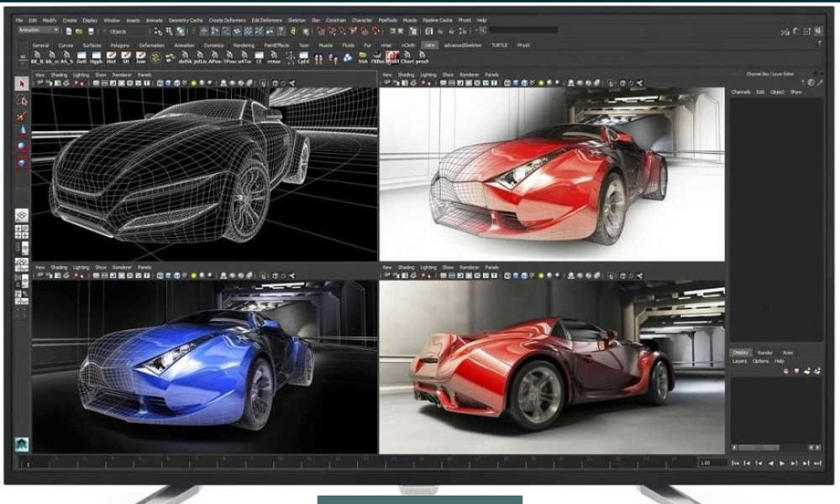Click the current frame number field
The height and width of the screenshot is (504, 840).
coord(708,463)
